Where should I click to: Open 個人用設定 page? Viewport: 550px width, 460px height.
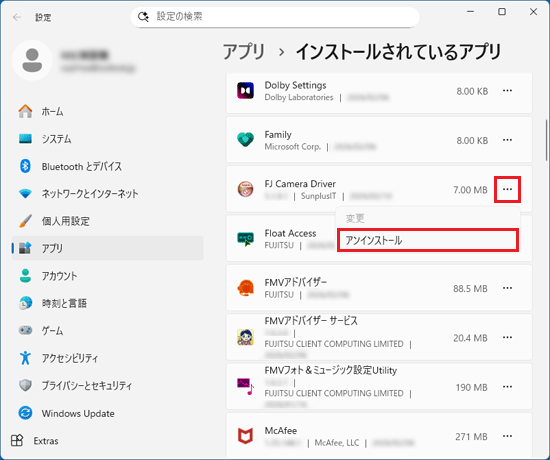point(107,221)
